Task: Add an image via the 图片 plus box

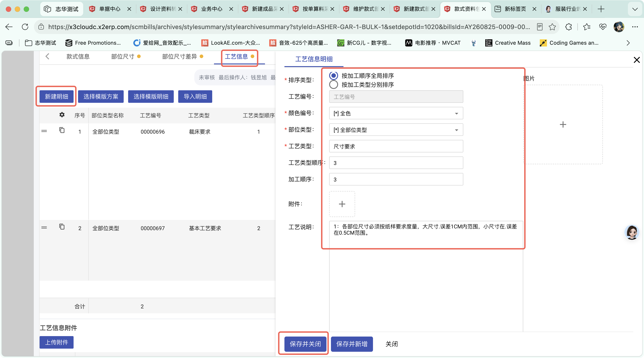Action: (x=563, y=124)
